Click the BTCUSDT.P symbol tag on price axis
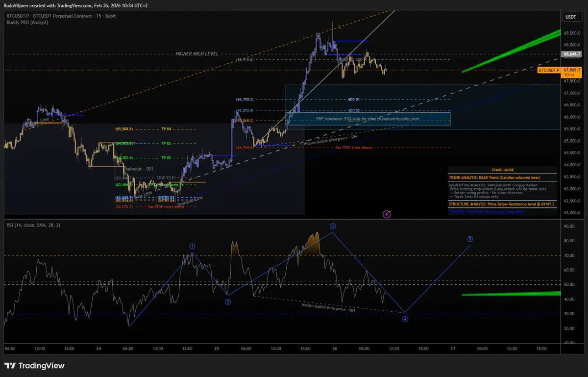588x377 pixels. [549, 70]
